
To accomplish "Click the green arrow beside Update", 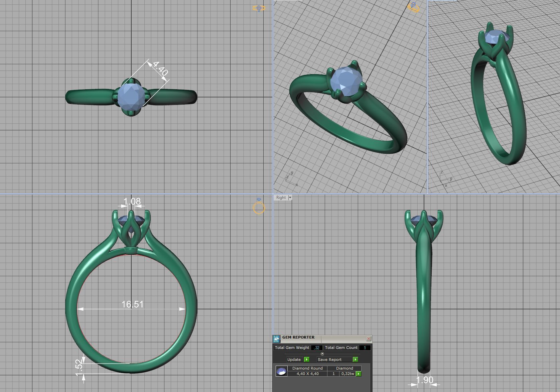I will (307, 360).
